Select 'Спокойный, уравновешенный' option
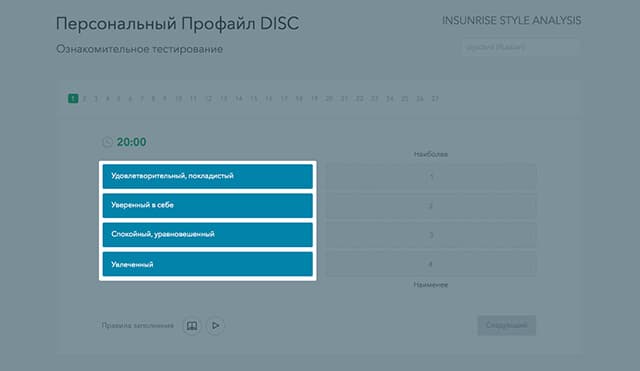The image size is (640, 371). (208, 235)
